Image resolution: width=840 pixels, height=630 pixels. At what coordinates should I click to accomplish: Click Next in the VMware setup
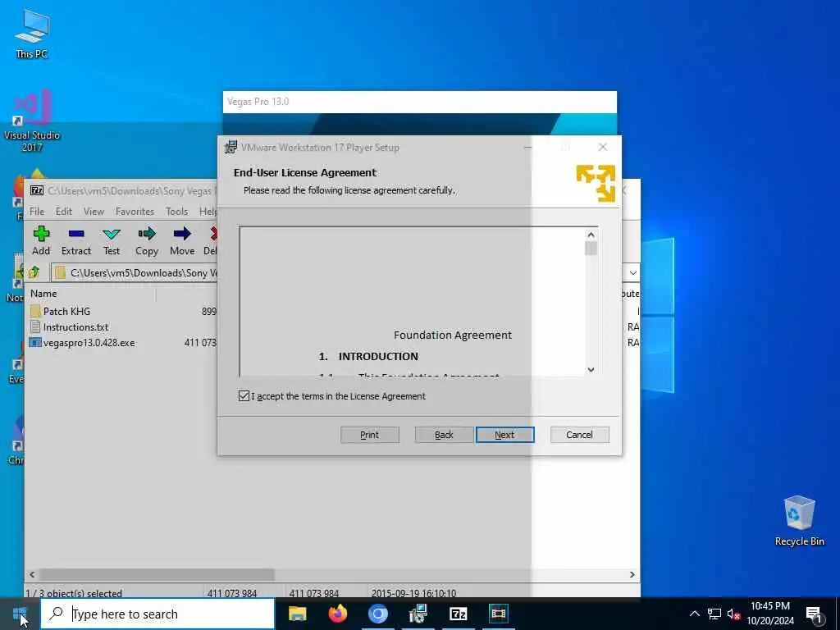[504, 435]
